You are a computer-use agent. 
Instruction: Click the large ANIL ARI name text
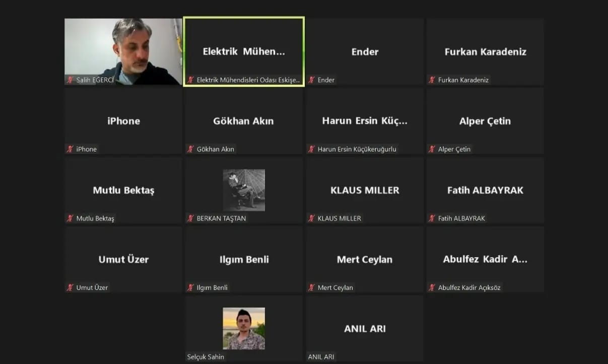365,329
